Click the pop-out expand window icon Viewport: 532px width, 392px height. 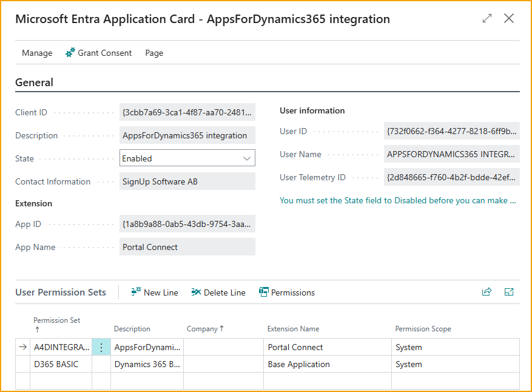click(487, 18)
